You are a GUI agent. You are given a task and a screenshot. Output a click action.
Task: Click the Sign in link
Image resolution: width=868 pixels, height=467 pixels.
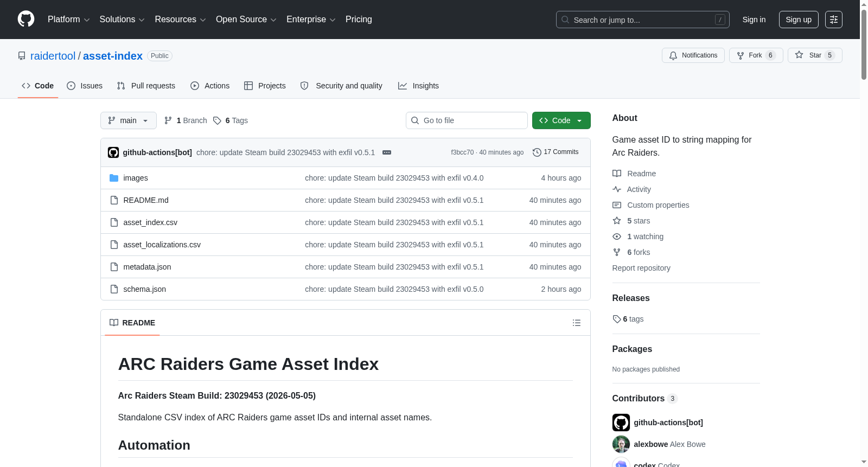tap(754, 20)
